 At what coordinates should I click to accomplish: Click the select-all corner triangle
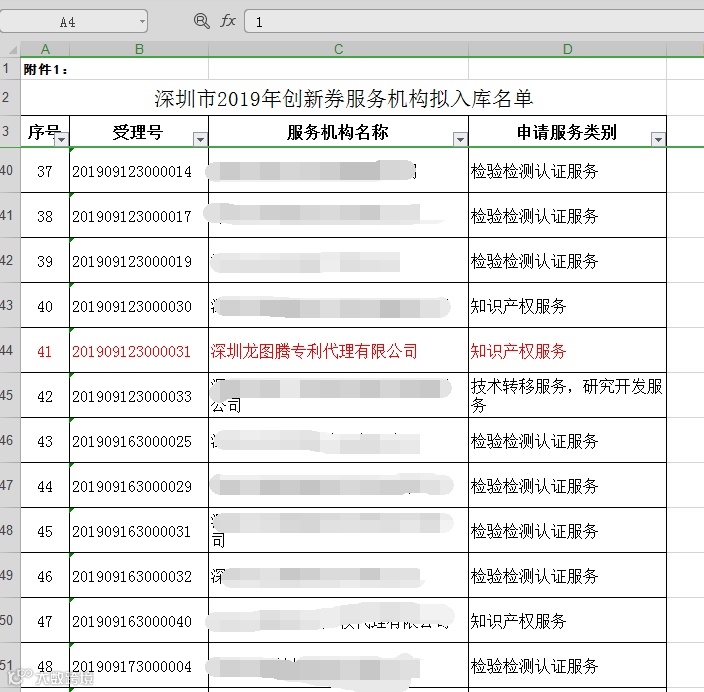[13, 49]
